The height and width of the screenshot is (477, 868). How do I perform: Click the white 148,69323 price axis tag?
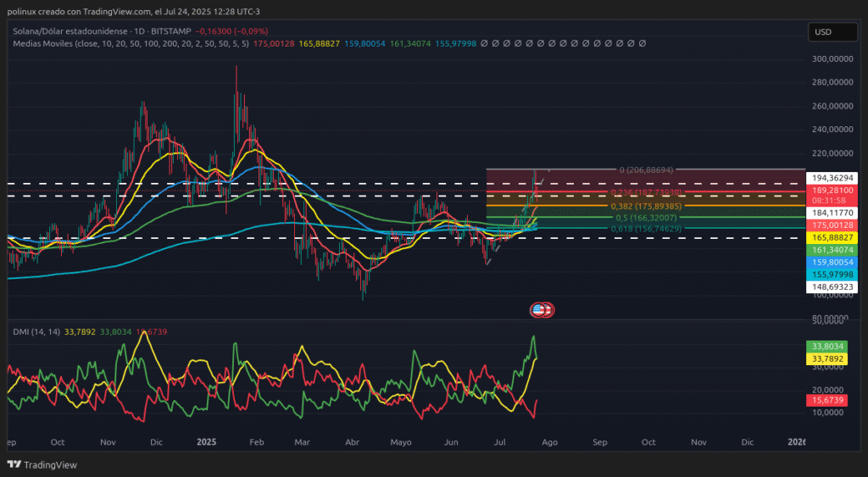tap(832, 288)
